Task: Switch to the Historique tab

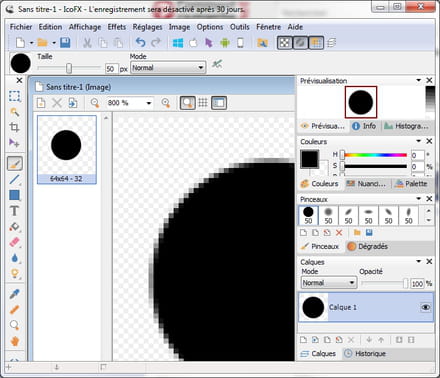Action: (365, 353)
